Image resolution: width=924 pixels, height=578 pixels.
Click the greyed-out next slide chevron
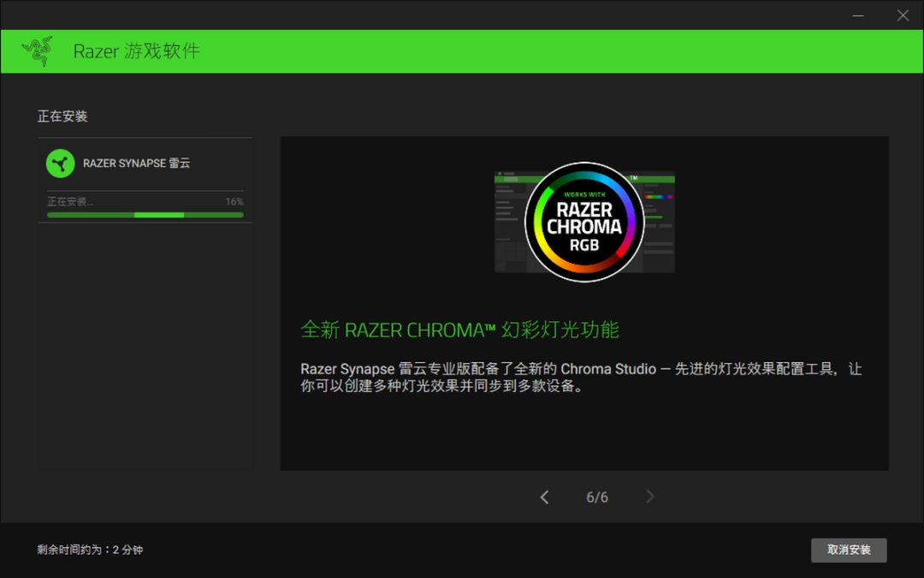pyautogui.click(x=650, y=498)
